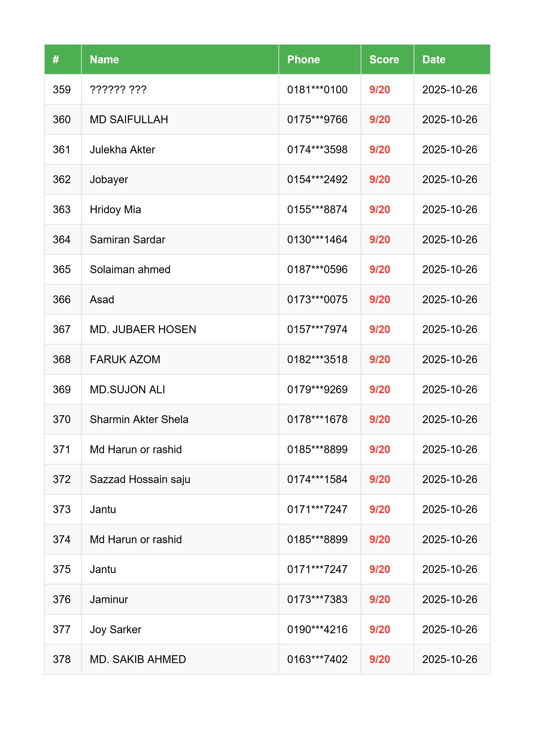Click the name Julekha Akter

(122, 150)
